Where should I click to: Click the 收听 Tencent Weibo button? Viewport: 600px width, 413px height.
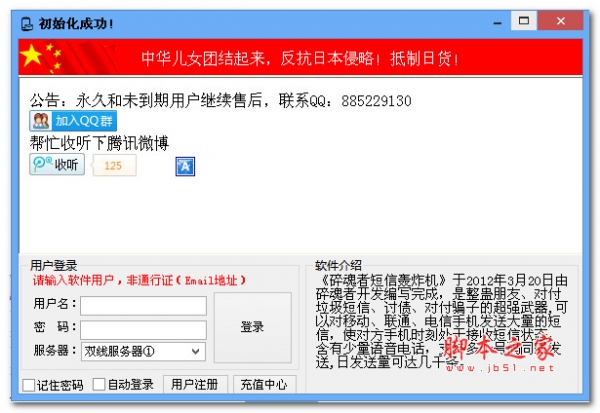[x=57, y=165]
